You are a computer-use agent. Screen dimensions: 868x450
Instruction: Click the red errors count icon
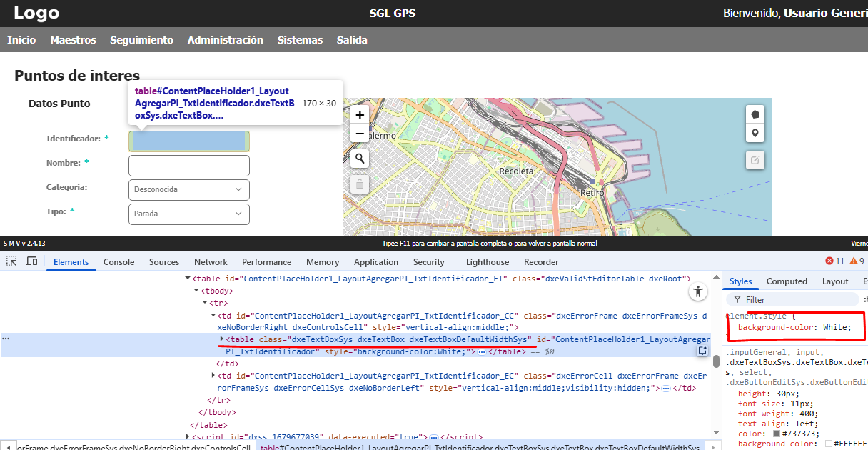829,261
